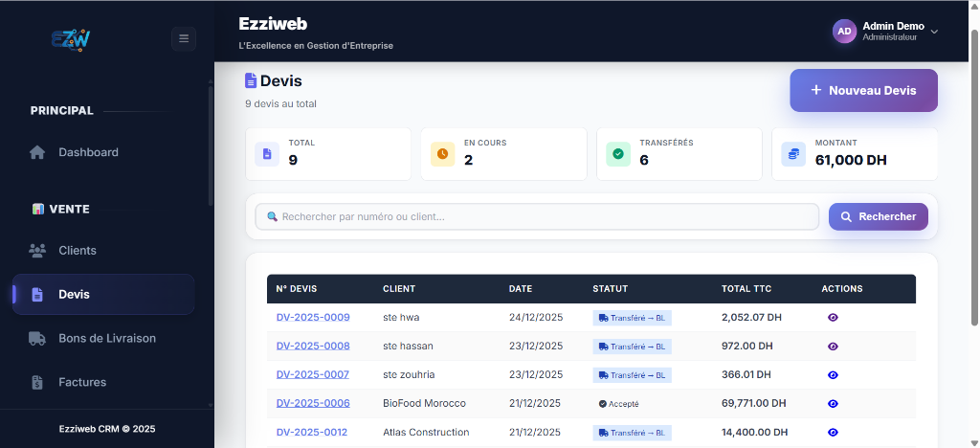Click the Devis document icon in sidebar
Viewport: 980px width, 448px height.
(37, 294)
